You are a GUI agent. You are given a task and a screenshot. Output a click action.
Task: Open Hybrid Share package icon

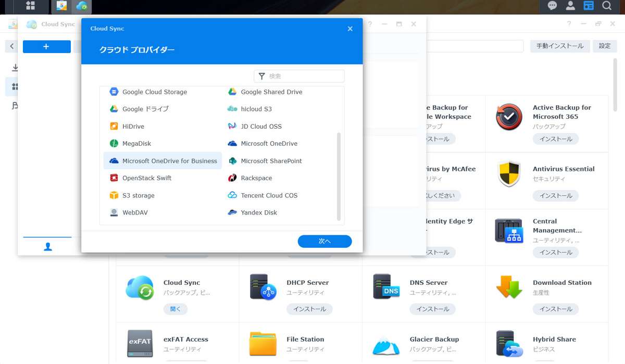(x=509, y=344)
